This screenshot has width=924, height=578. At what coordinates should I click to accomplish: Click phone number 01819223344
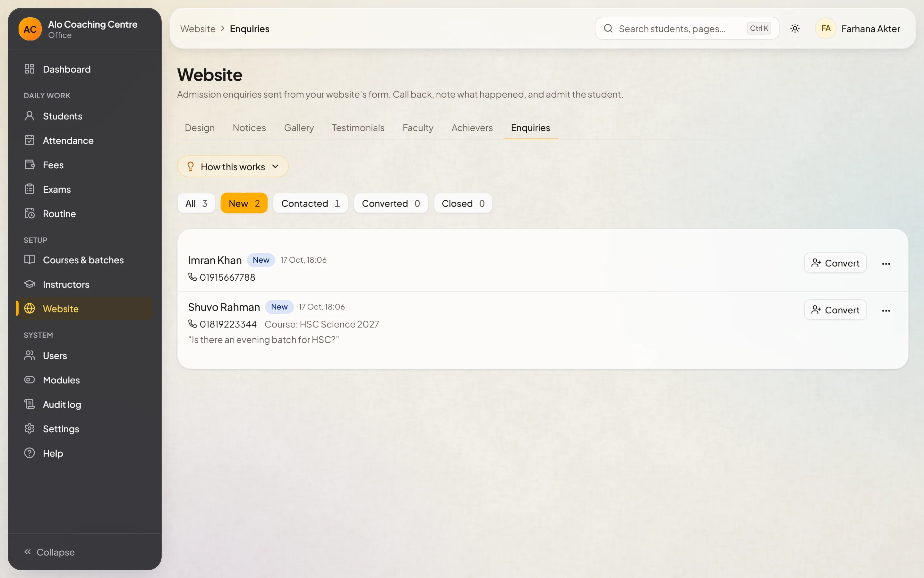tap(223, 325)
